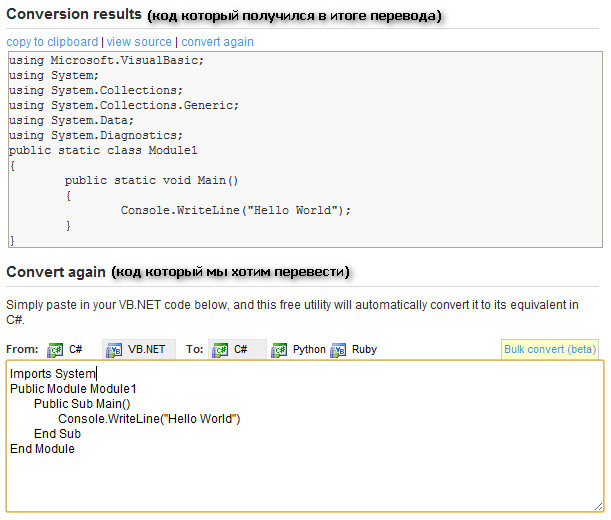This screenshot has width=611, height=520.
Task: Click the C# icon beside To
Action: pyautogui.click(x=220, y=350)
